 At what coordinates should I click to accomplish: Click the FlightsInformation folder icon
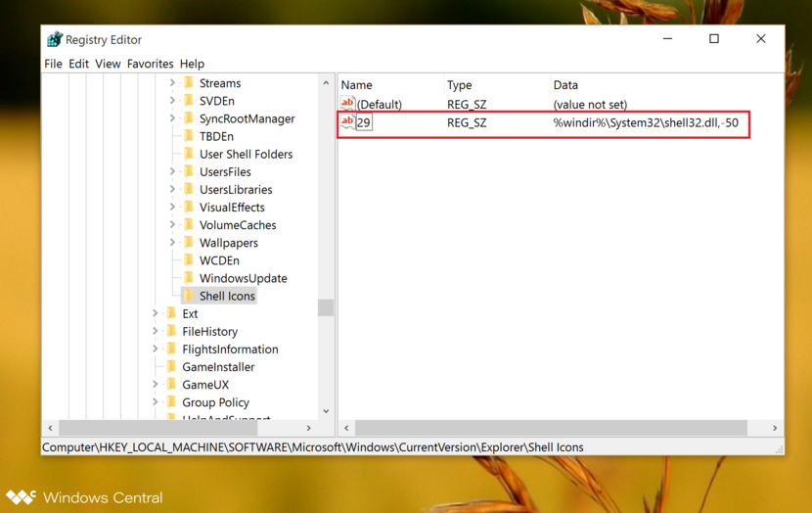pyautogui.click(x=172, y=349)
